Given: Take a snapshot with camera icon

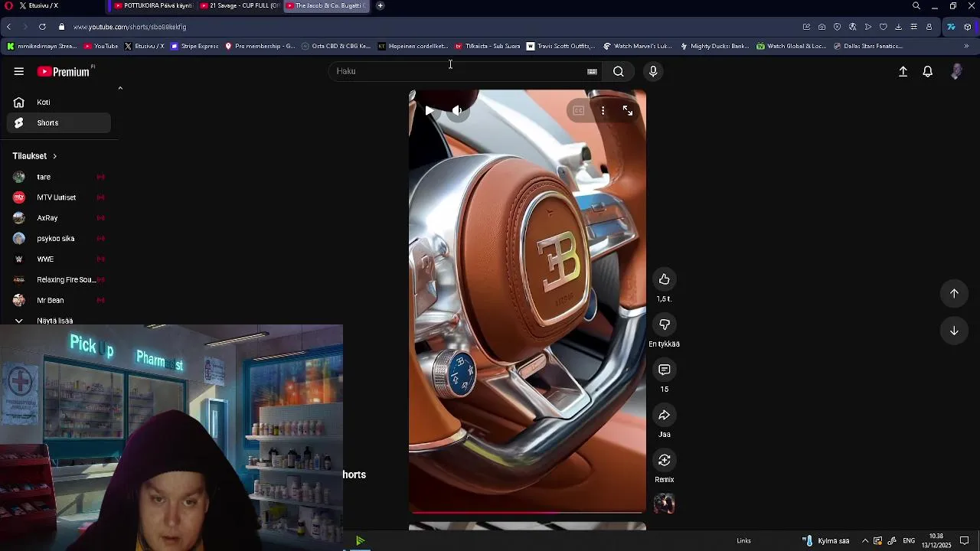Looking at the screenshot, I should coord(822,27).
